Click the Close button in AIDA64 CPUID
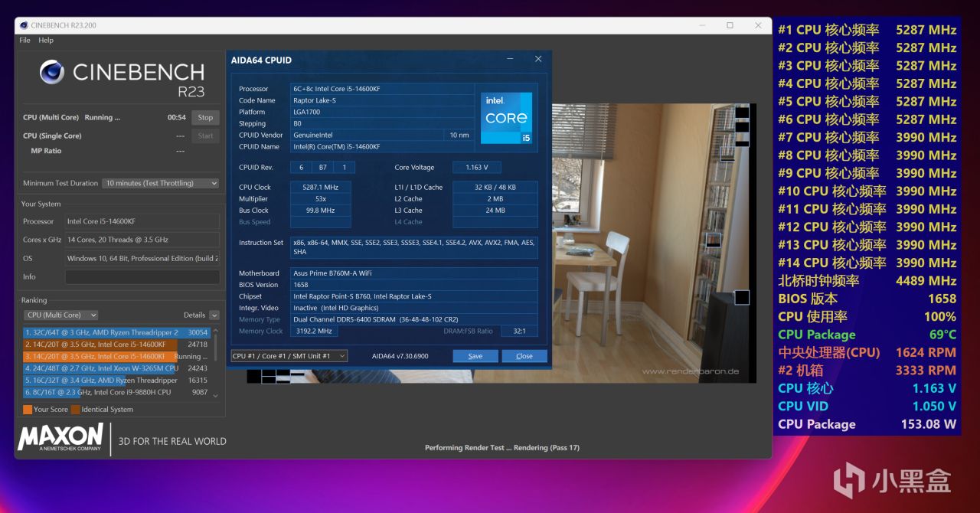This screenshot has width=980, height=513. pyautogui.click(x=524, y=356)
